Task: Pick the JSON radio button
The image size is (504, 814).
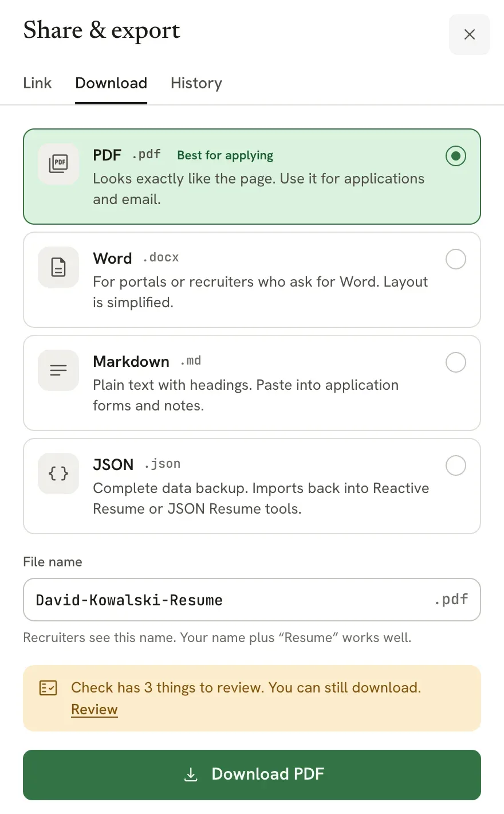Action: [x=456, y=465]
